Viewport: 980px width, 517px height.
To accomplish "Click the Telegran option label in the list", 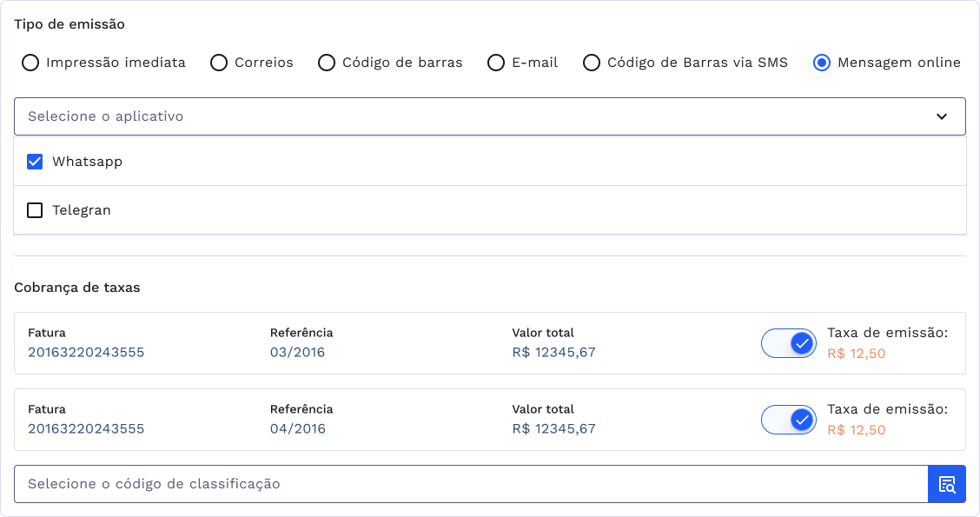I will tap(82, 210).
